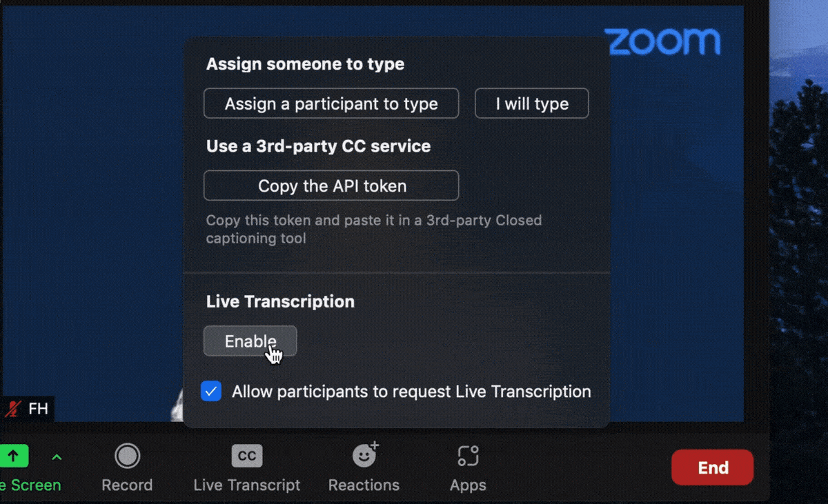
Task: Click the Zoom logo in the video
Action: coord(662,42)
